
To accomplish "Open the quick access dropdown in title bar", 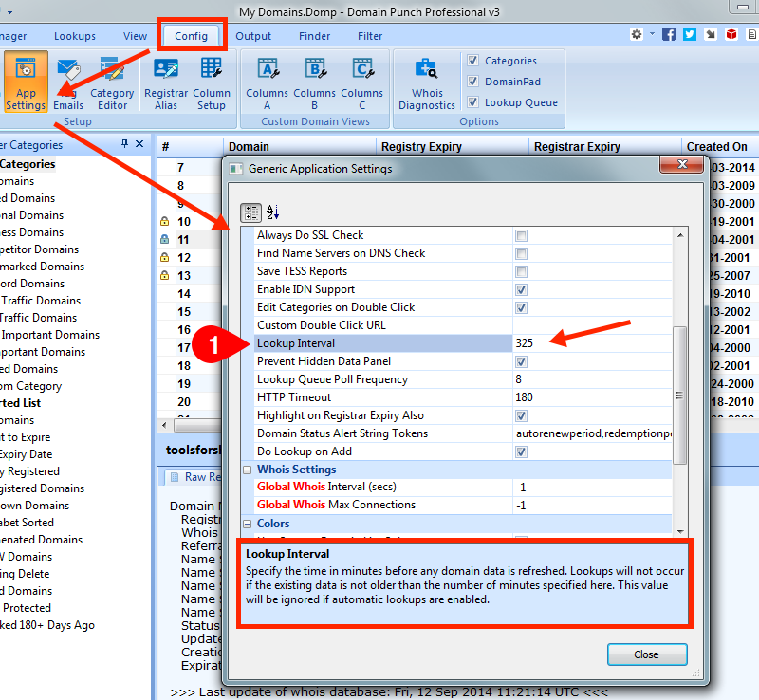I will click(10, 10).
